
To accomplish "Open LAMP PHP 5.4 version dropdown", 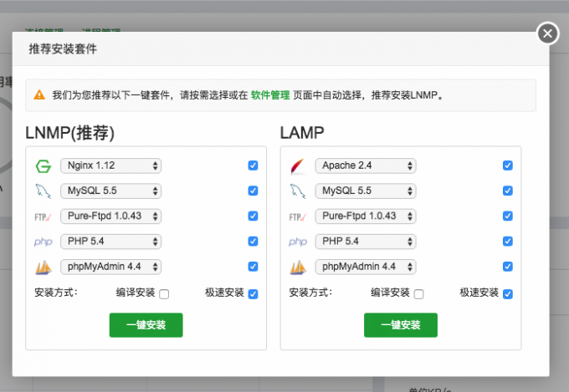I will pos(366,242).
